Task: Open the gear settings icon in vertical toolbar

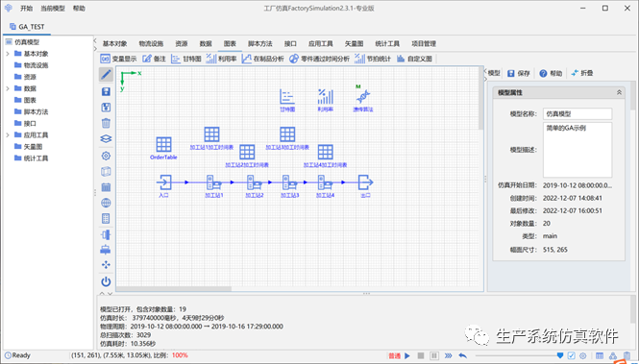Action: [x=106, y=156]
